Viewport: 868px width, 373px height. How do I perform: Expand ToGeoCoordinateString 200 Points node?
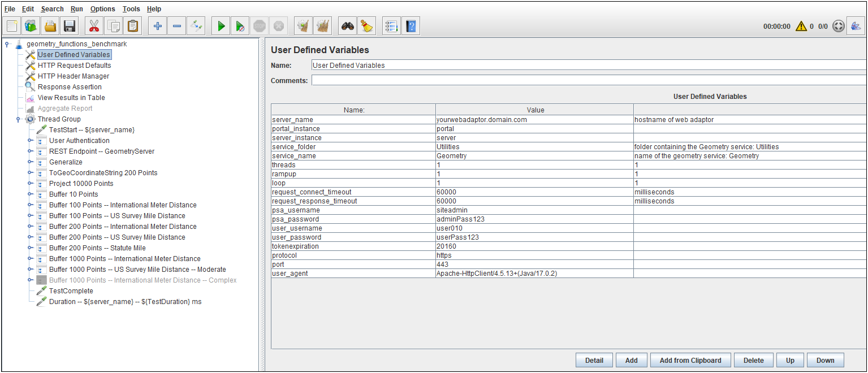pyautogui.click(x=30, y=173)
